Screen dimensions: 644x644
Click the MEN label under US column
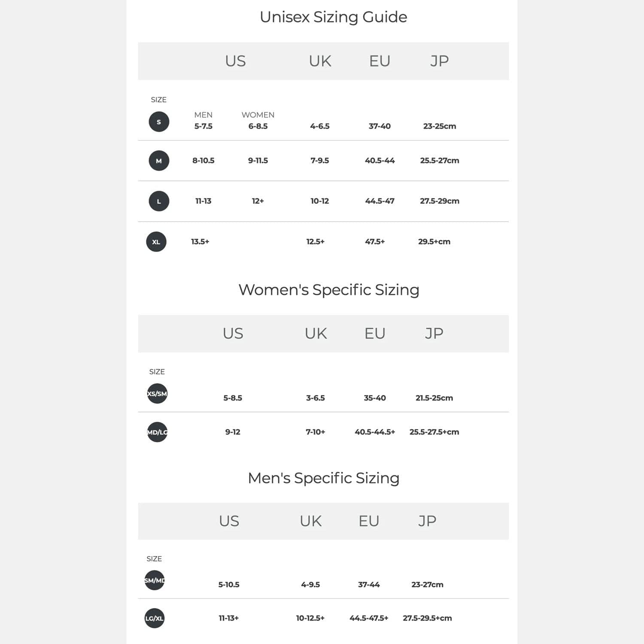coord(203,115)
